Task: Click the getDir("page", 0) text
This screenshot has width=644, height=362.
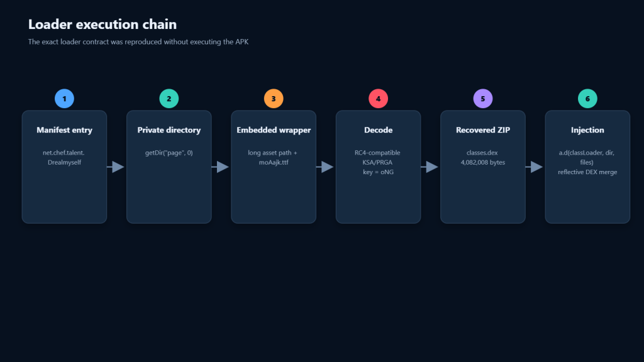Action: pyautogui.click(x=169, y=153)
